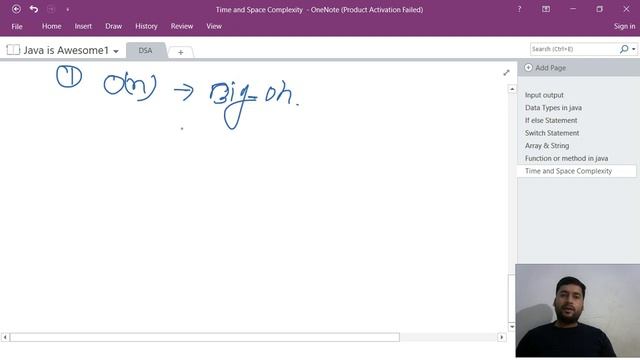Click the horizontal scrollbar right arrow
Image resolution: width=640 pixels, height=360 pixels.
tap(502, 337)
